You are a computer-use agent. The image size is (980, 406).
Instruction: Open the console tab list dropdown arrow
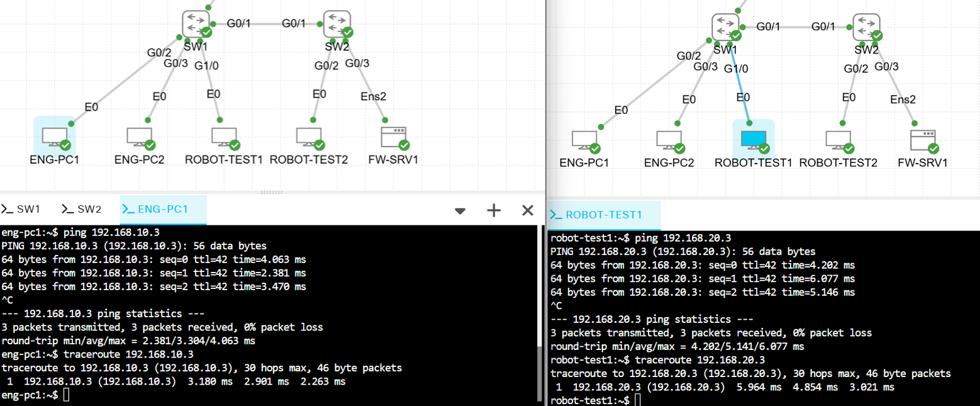460,210
